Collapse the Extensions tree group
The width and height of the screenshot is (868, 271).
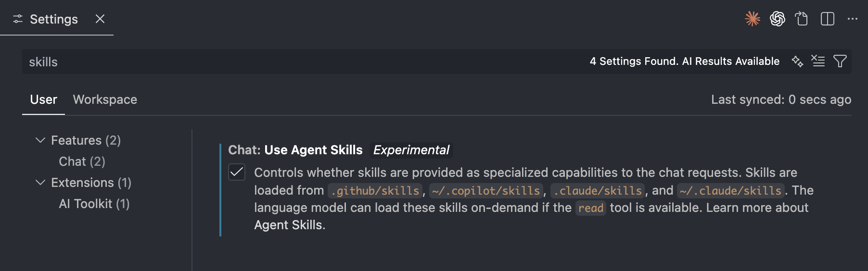tap(40, 183)
